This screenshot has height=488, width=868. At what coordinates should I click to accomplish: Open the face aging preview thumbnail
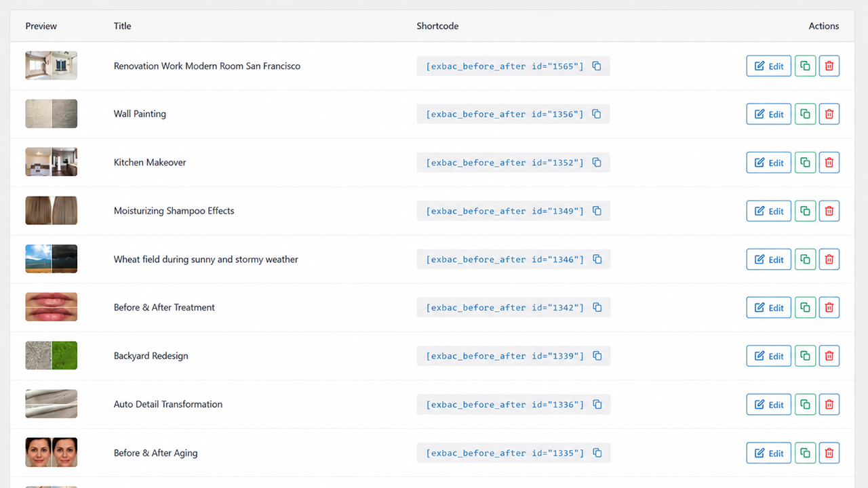[x=52, y=453]
